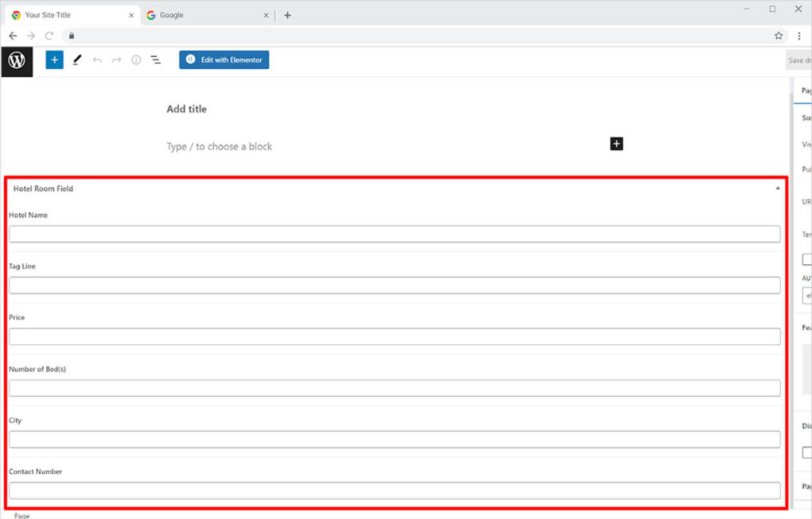Click the Undo arrow in toolbar
Viewport: 812px width, 519px height.
tap(97, 60)
